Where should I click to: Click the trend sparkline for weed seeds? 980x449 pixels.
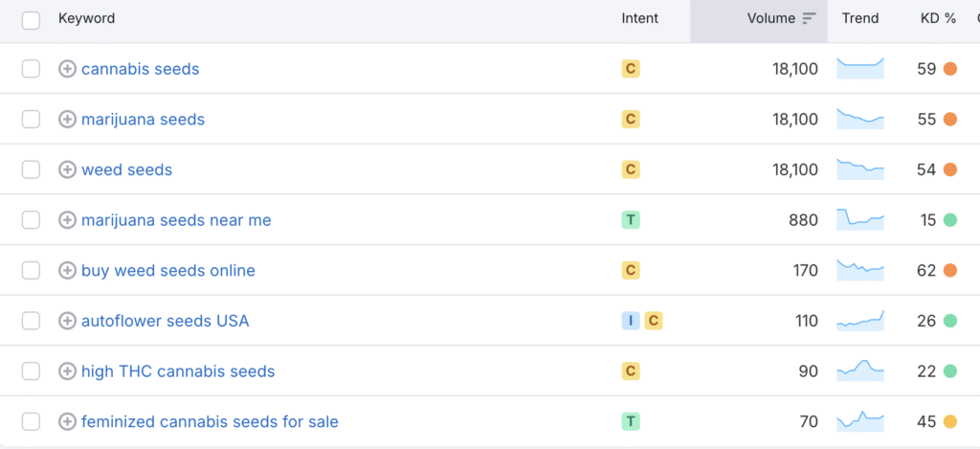tap(860, 169)
